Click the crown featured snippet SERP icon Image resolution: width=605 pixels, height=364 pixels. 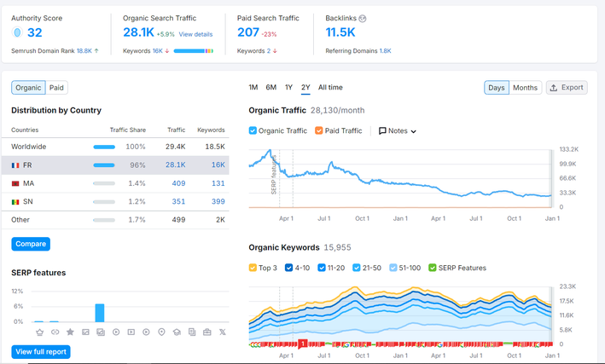point(39,332)
